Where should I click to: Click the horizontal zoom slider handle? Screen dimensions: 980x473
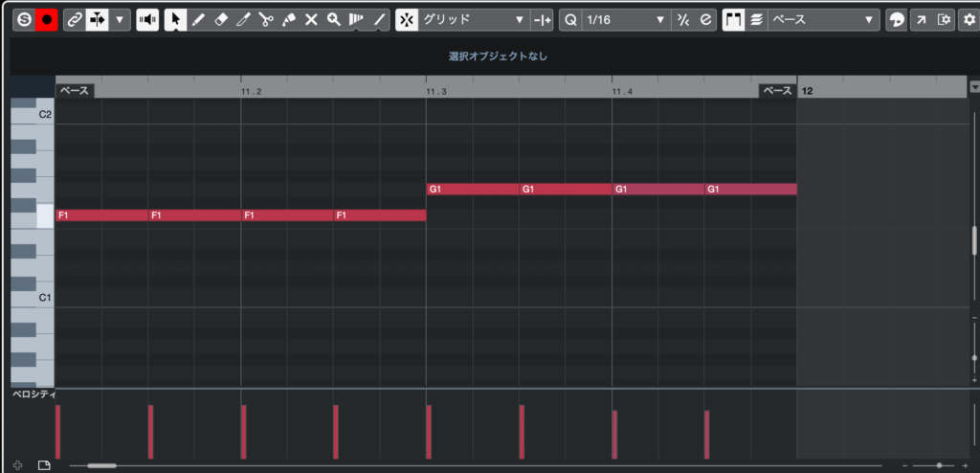point(938,465)
